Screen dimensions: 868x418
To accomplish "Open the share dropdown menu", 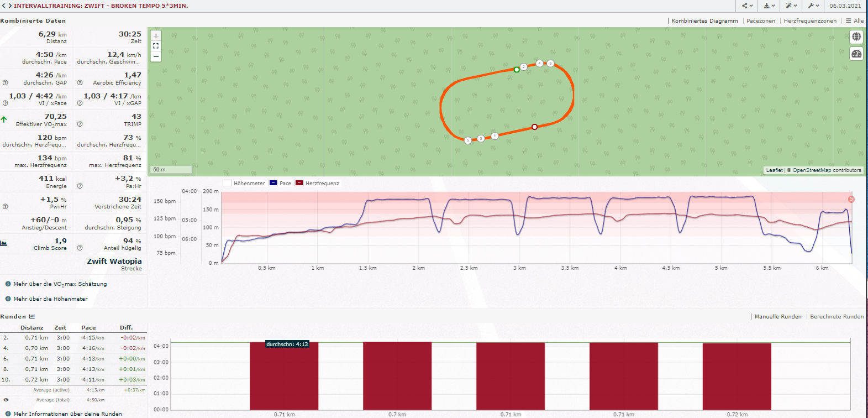I will (x=747, y=6).
